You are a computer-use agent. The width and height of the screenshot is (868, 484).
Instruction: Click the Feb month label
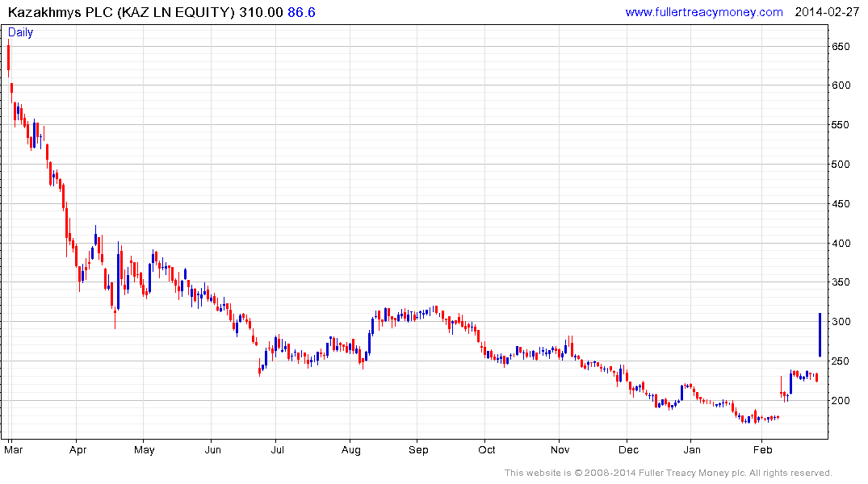coord(762,449)
